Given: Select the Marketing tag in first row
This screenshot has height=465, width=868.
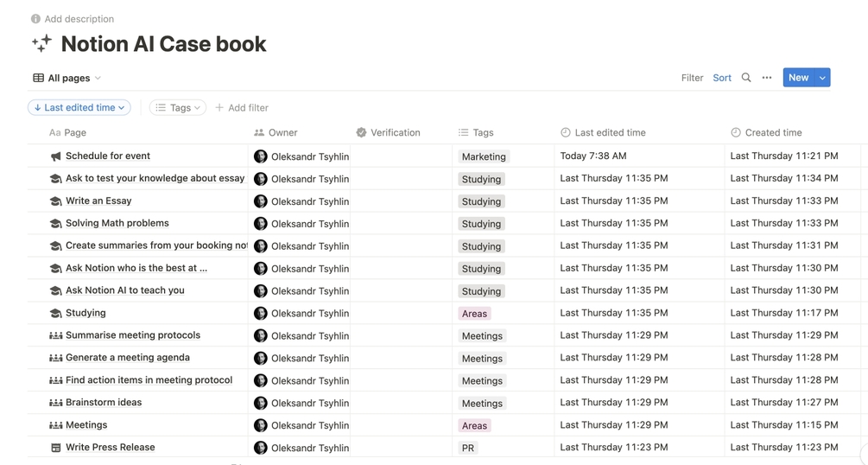Looking at the screenshot, I should click(x=484, y=156).
